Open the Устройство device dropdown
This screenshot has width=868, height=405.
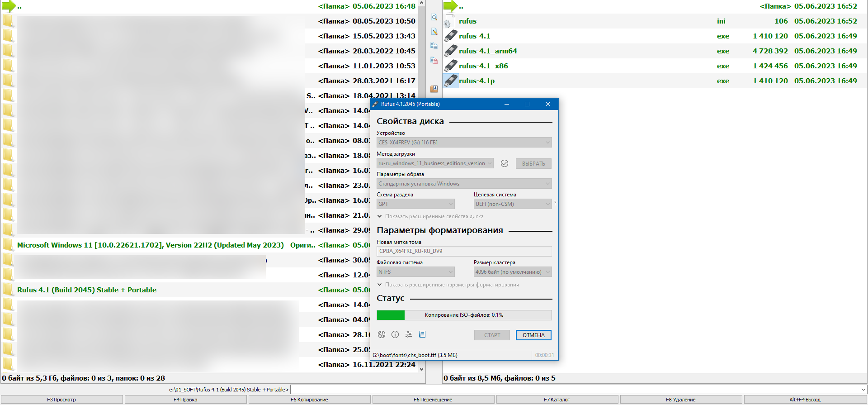[464, 143]
